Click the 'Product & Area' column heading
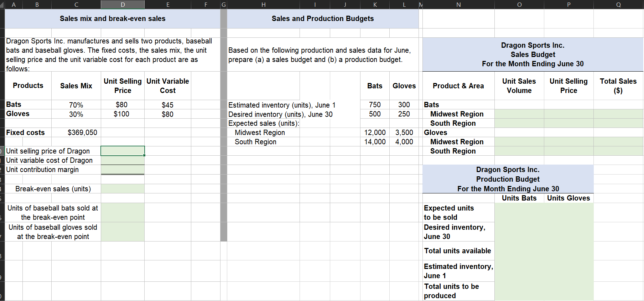The image size is (644, 301). tap(458, 86)
